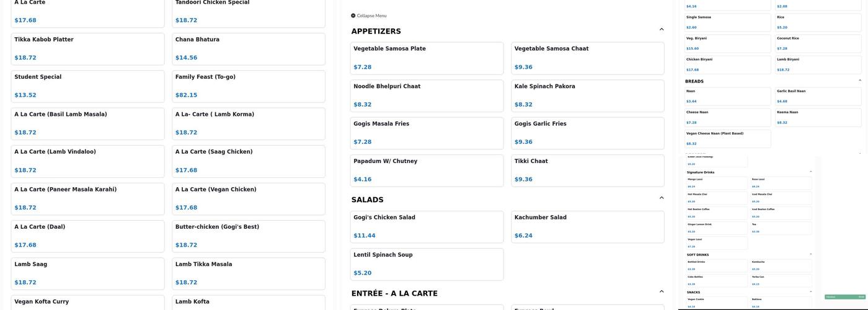This screenshot has width=868, height=310.
Task: Pick the Student Special menu item
Action: pyautogui.click(x=88, y=86)
